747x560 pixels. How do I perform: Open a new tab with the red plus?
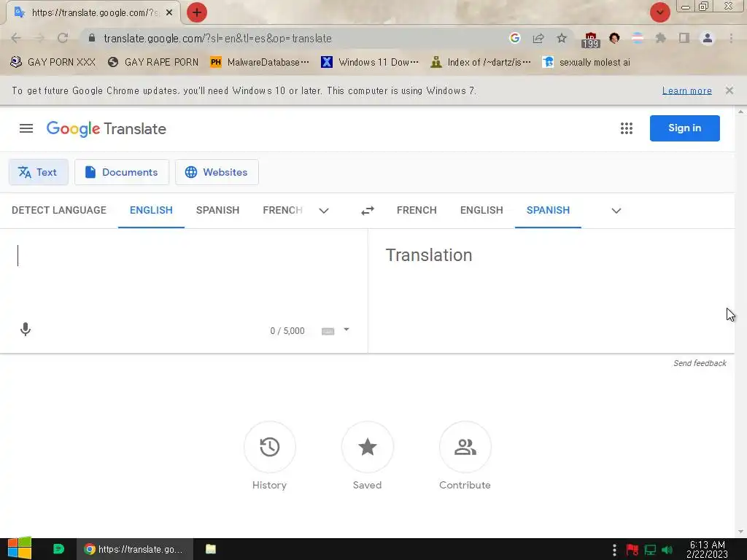pos(197,12)
